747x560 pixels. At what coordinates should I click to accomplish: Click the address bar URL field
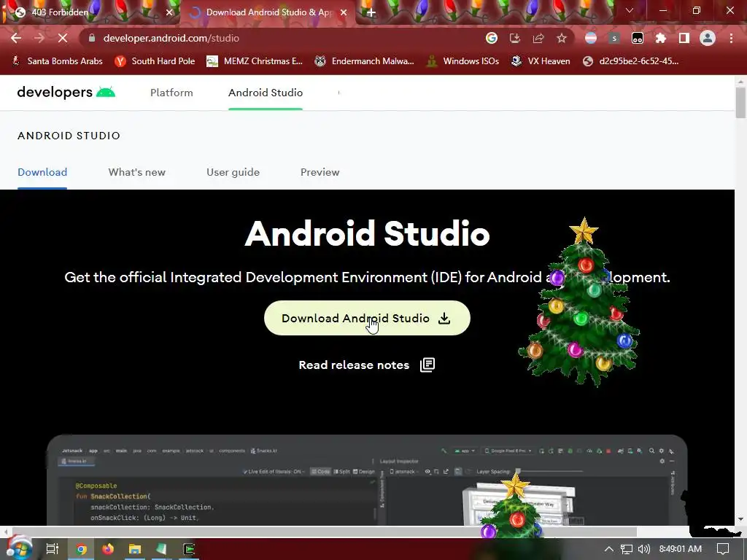coord(286,38)
